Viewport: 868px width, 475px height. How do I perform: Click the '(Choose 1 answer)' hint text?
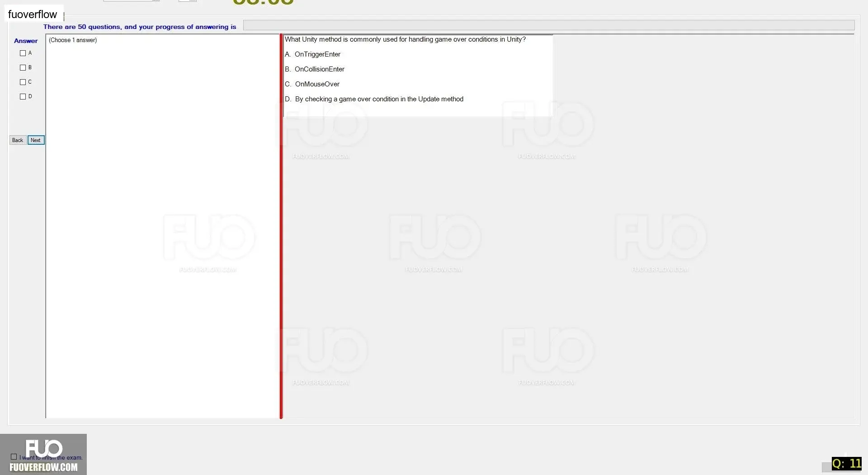coord(73,40)
